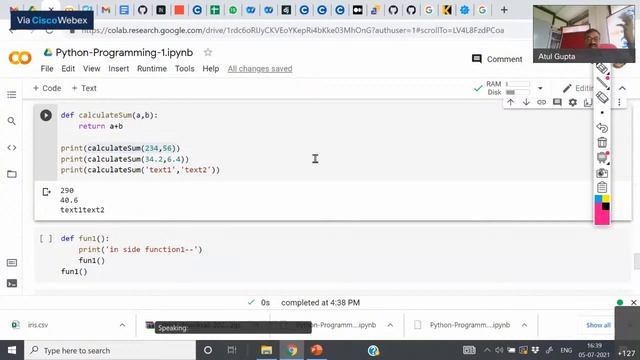
Task: Open the GitHub browser tab next to Gmail
Action: click(142, 10)
